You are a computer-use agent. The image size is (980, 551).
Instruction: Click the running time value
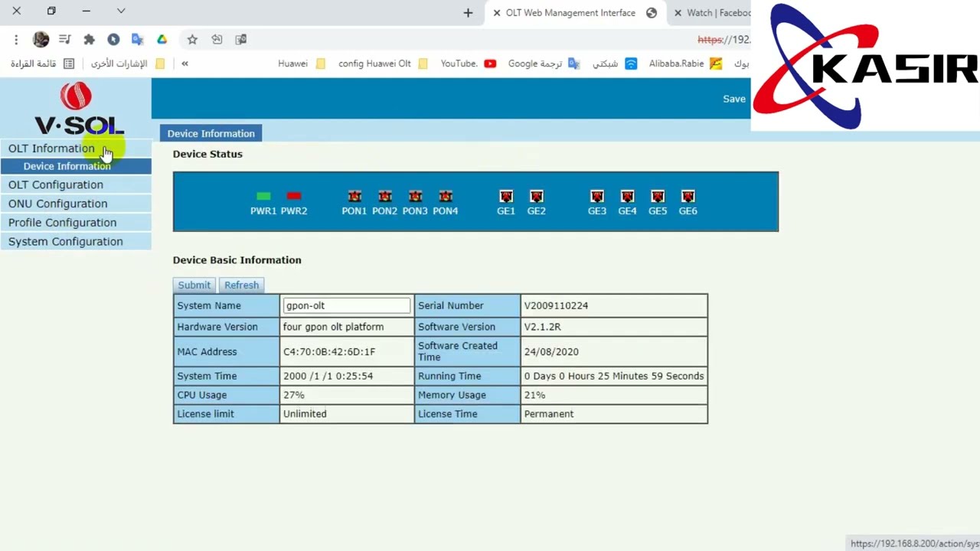[x=614, y=376]
